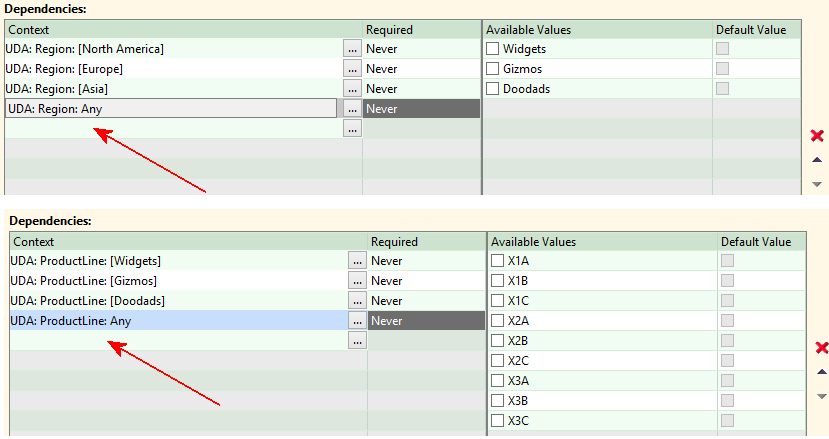Viewport: 829px width, 439px height.
Task: Open ellipsis browse for ProductLine Widgets
Action: click(x=356, y=261)
